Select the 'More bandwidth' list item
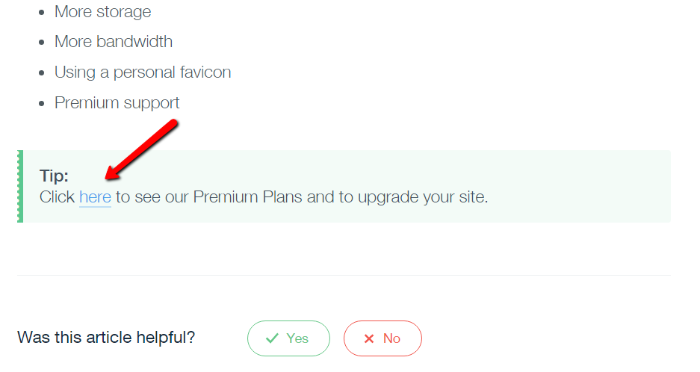The width and height of the screenshot is (700, 372). tap(113, 42)
